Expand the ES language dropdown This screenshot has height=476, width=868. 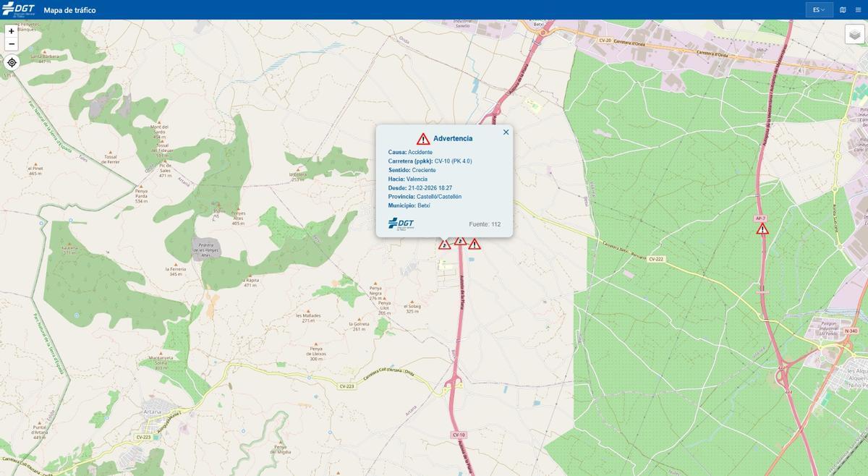click(x=819, y=10)
